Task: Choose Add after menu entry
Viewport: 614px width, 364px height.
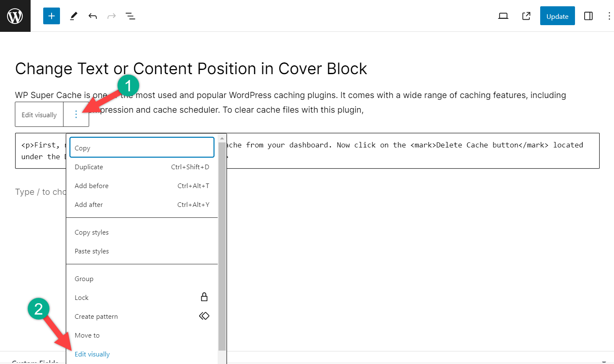Action: tap(142, 204)
